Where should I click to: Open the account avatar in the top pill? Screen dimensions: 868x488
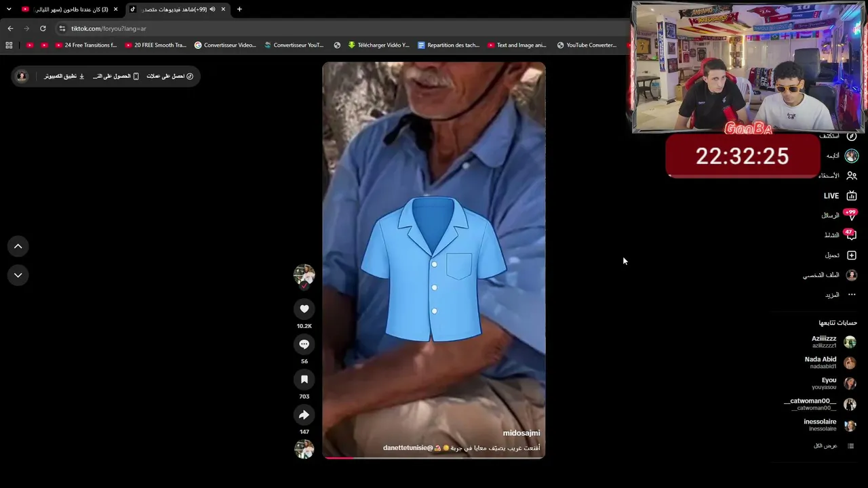click(22, 76)
